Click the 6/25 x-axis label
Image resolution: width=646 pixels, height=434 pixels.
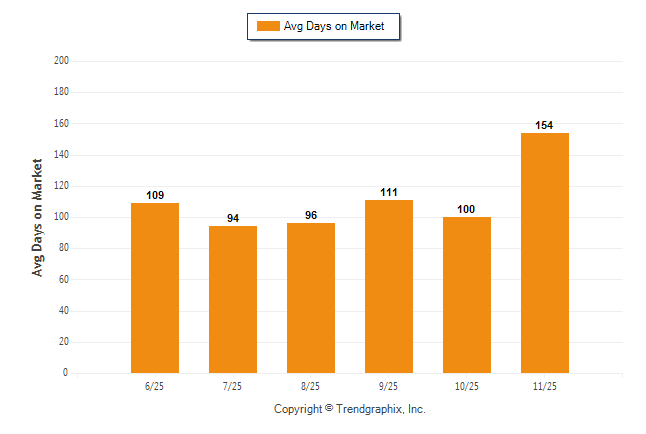coord(155,385)
